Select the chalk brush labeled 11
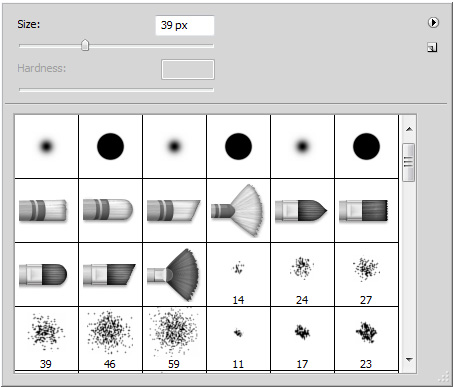The height and width of the screenshot is (387, 453). [x=238, y=339]
